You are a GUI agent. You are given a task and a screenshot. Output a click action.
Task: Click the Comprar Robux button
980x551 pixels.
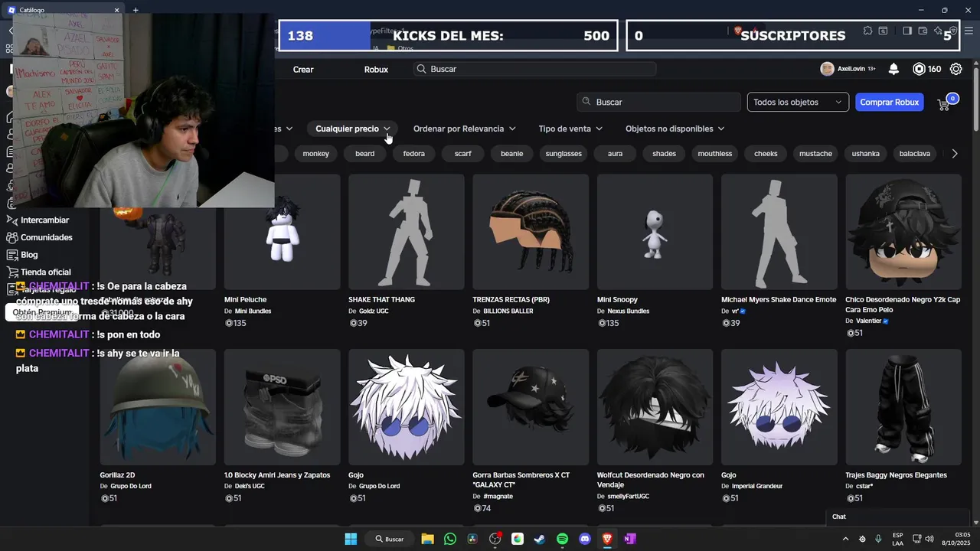[889, 102]
